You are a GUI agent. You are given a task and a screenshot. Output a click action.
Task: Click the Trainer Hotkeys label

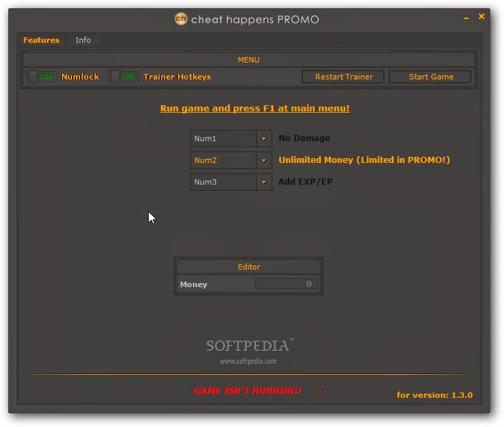click(x=177, y=77)
